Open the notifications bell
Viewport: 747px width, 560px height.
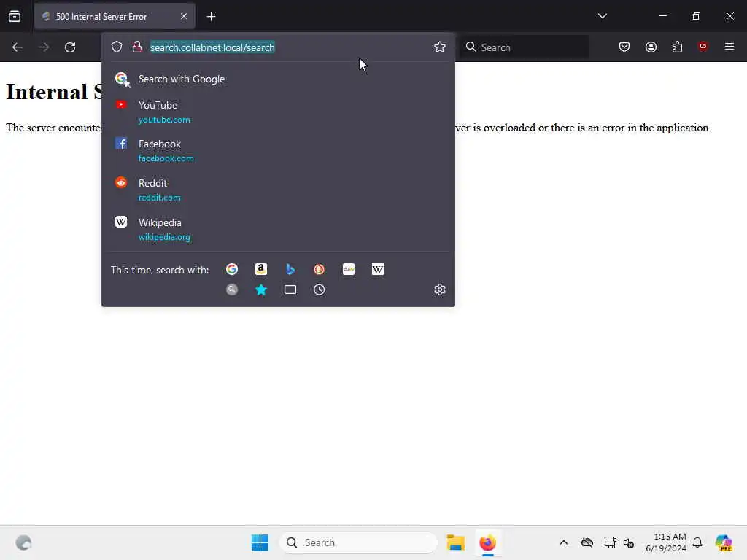[x=697, y=542]
